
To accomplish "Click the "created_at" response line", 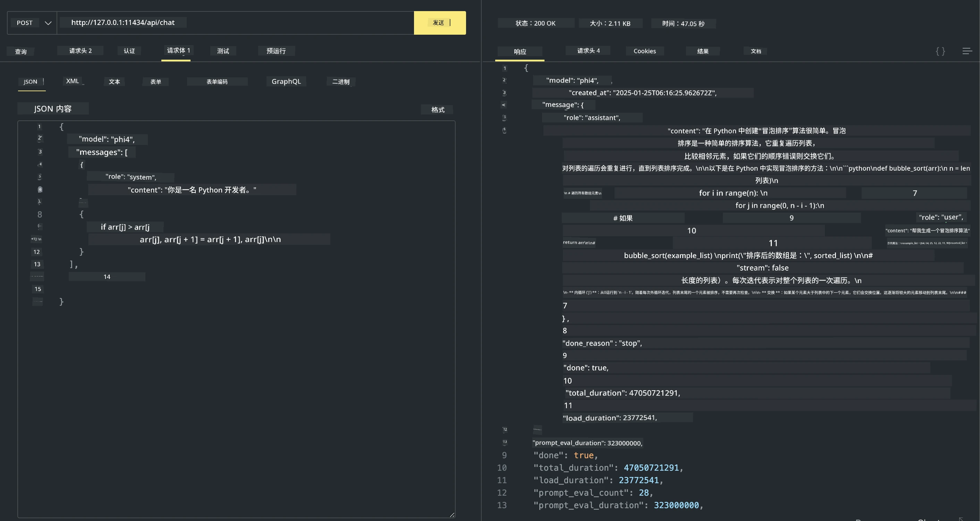I will coord(643,93).
